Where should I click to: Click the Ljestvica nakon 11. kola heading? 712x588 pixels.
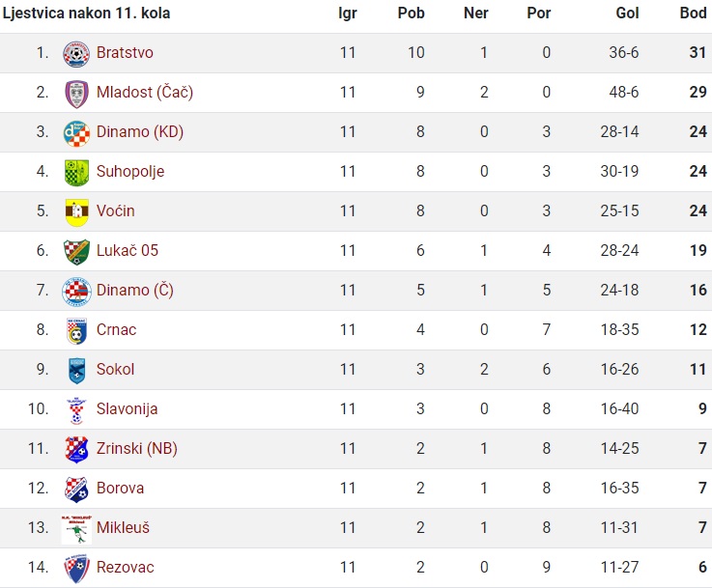[86, 14]
